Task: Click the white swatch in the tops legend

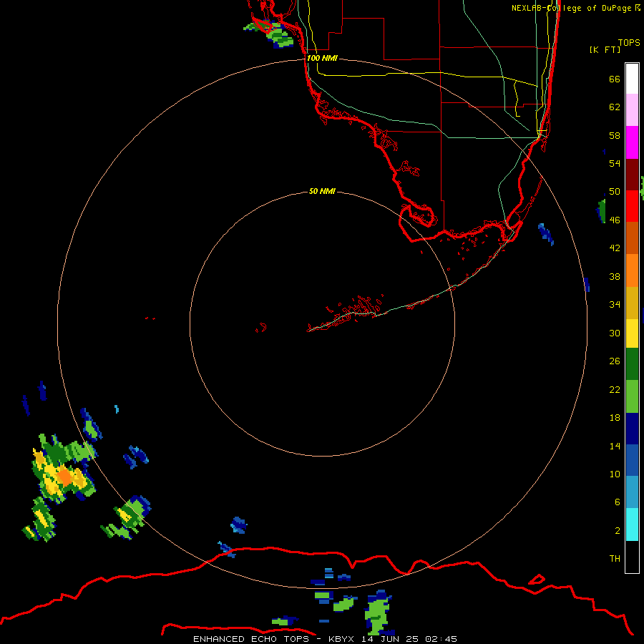Action: pos(632,79)
